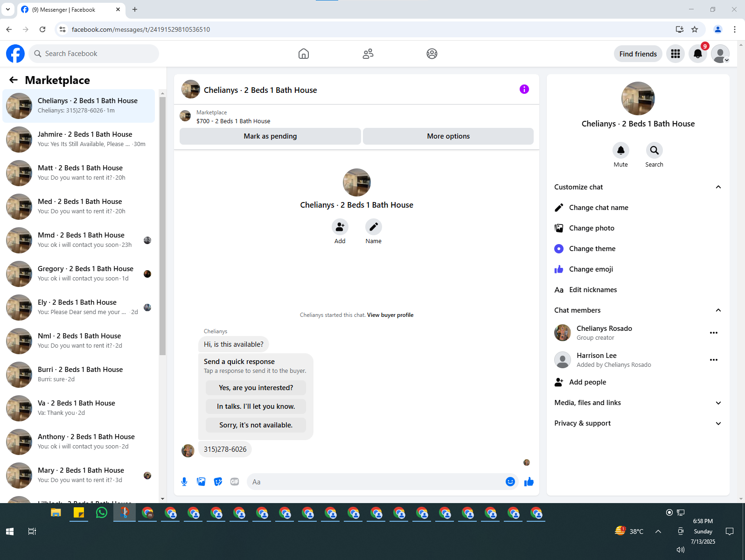Click Find friends button
745x560 pixels.
(638, 54)
